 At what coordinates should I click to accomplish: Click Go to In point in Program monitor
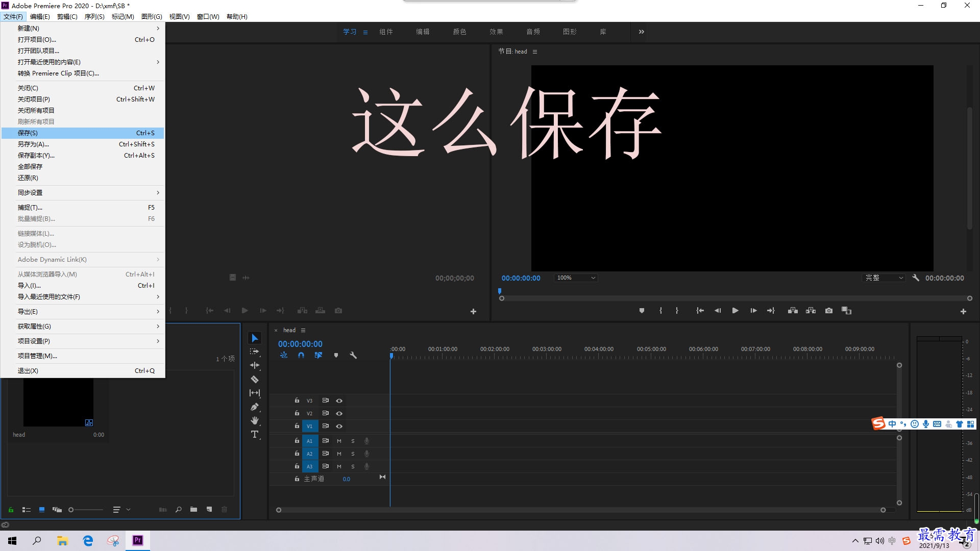pyautogui.click(x=700, y=311)
